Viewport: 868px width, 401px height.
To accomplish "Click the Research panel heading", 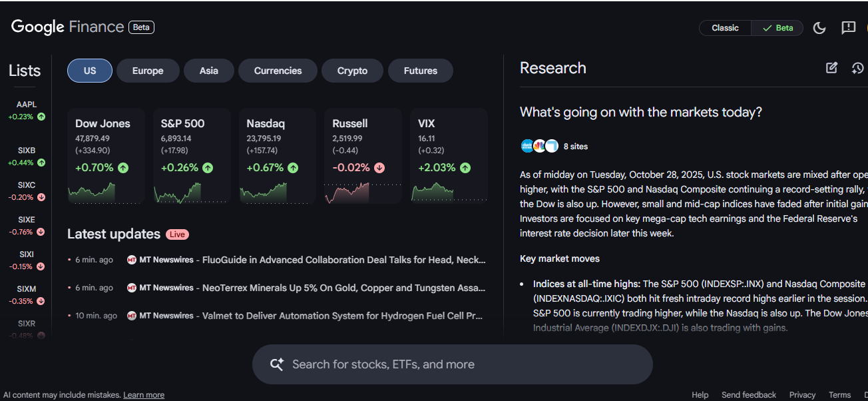I will 553,68.
